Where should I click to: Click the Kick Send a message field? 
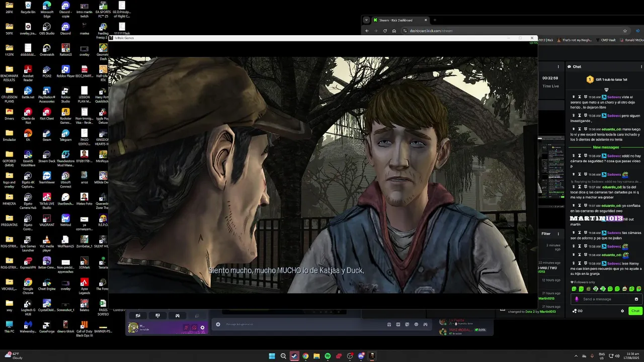click(x=606, y=299)
